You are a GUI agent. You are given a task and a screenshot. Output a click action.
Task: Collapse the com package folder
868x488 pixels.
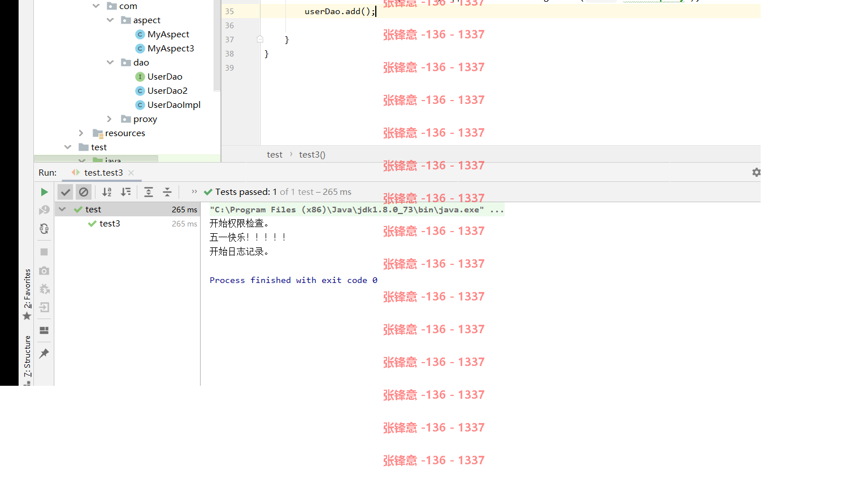coord(96,6)
